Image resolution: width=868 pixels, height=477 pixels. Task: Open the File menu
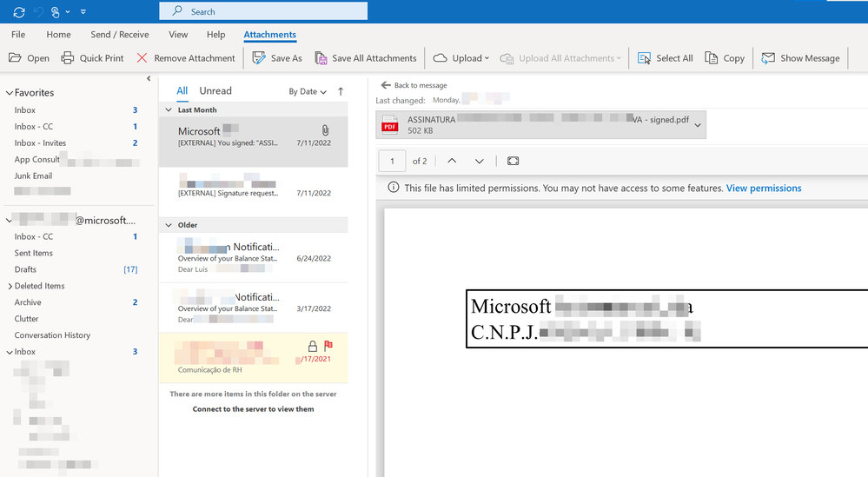click(18, 34)
